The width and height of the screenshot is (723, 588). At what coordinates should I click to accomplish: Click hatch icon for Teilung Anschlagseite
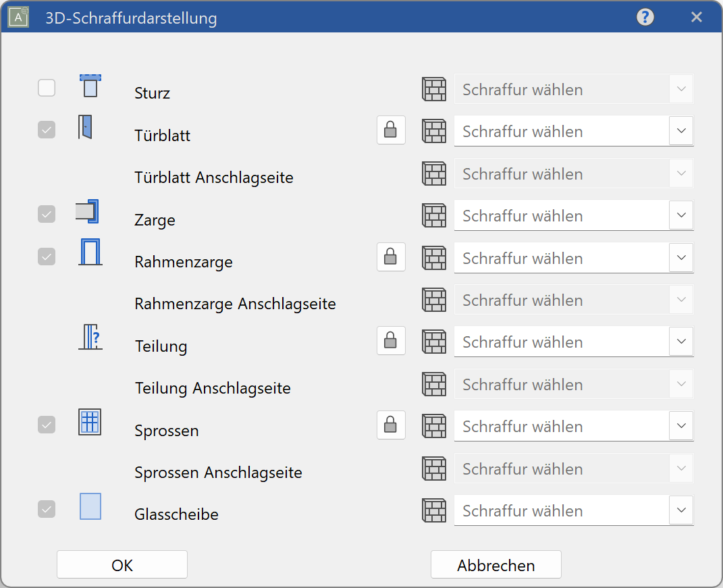pos(434,384)
